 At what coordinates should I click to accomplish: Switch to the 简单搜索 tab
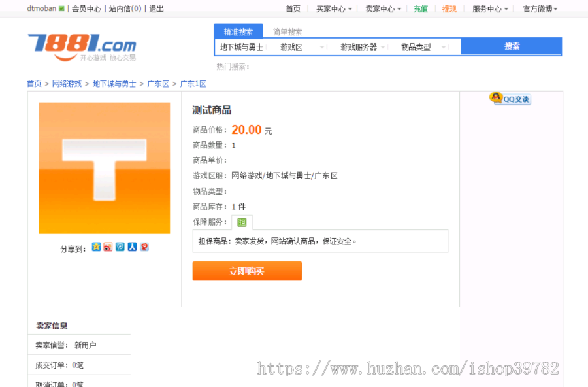pyautogui.click(x=287, y=32)
